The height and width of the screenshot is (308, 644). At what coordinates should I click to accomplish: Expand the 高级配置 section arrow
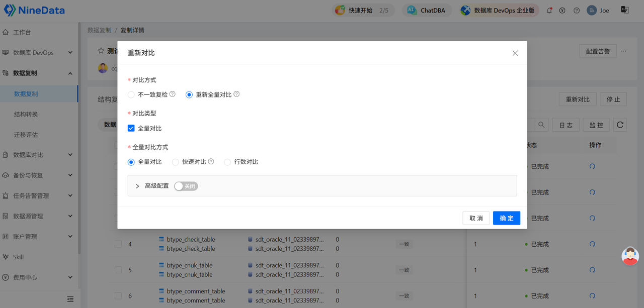[x=137, y=186]
